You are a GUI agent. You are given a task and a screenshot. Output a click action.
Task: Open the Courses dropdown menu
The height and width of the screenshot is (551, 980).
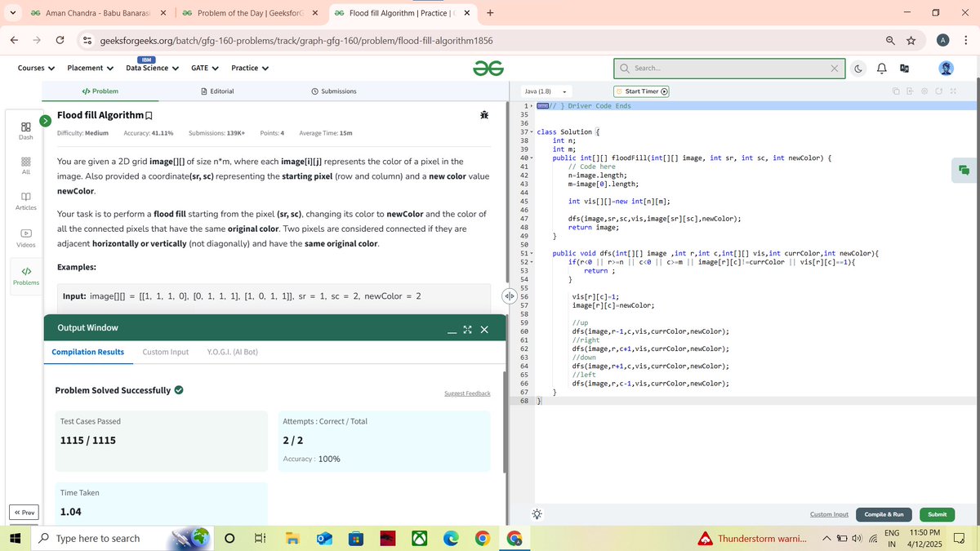pyautogui.click(x=36, y=68)
